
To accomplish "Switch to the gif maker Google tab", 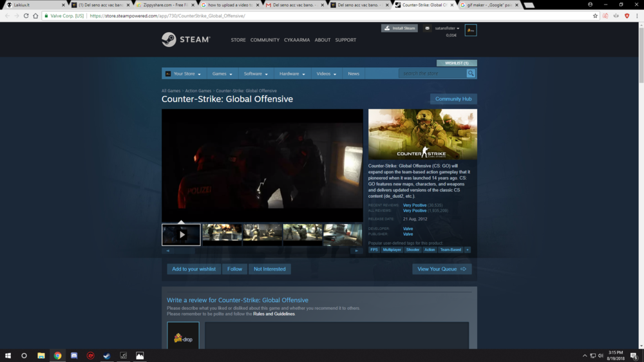I will [489, 5].
